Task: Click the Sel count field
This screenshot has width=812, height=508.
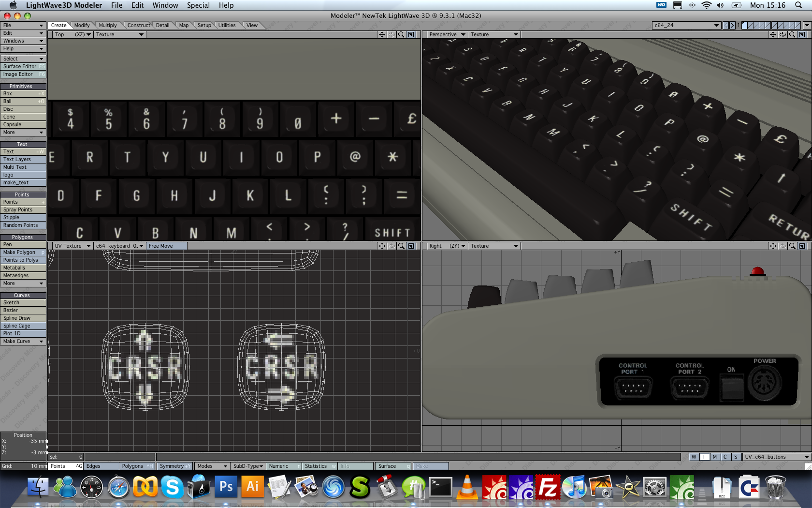Action: (66, 457)
